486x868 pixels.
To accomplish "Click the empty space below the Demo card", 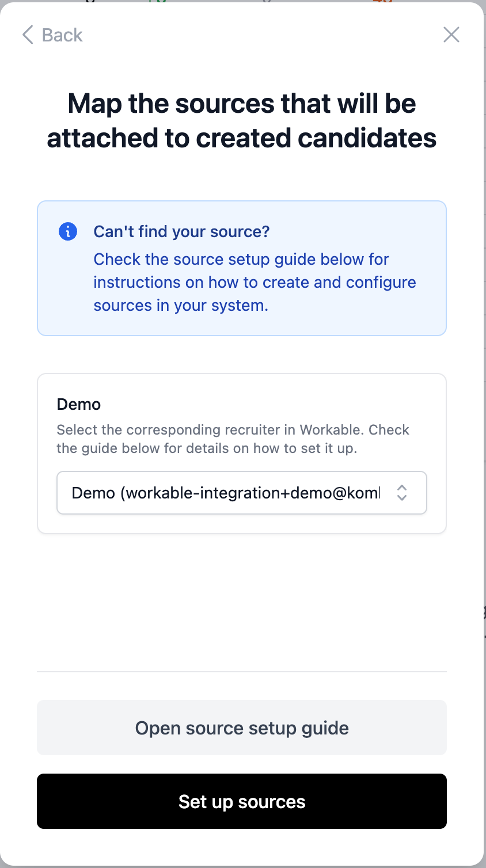I will tap(241, 599).
